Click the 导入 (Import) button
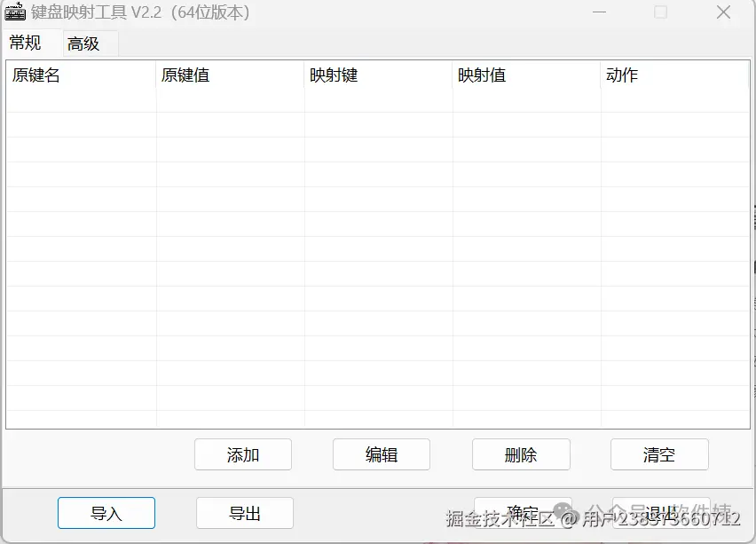 coord(106,512)
